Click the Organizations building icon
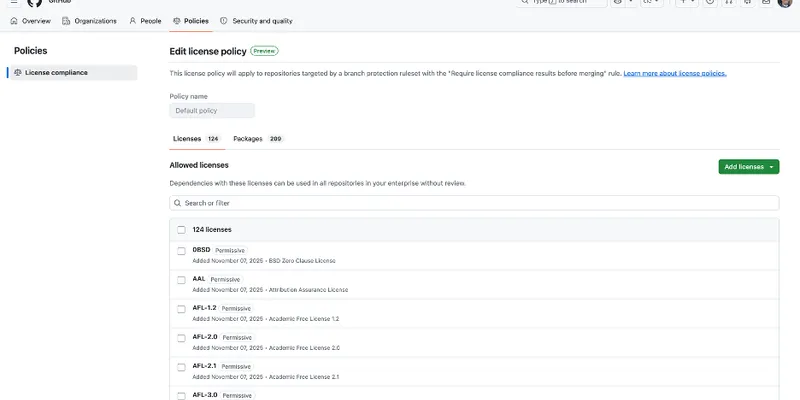800x400 pixels. (66, 21)
